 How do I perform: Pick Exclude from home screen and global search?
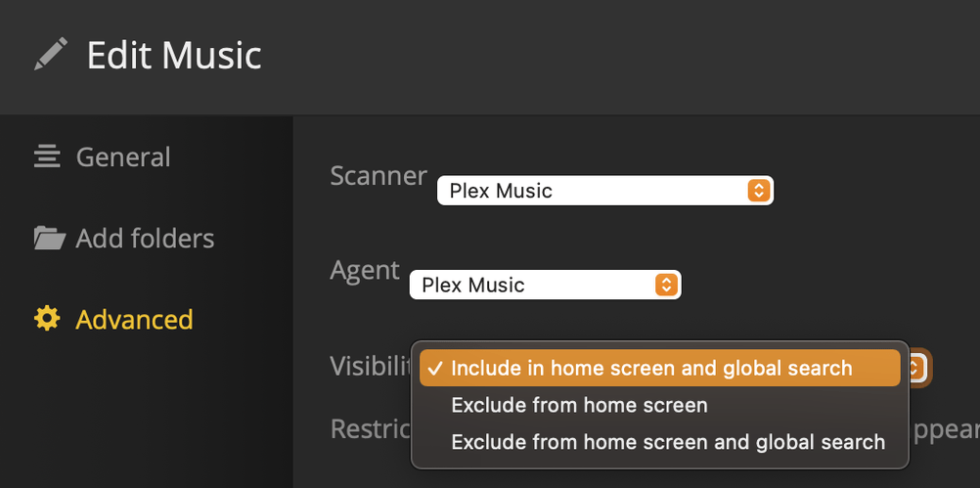(668, 442)
